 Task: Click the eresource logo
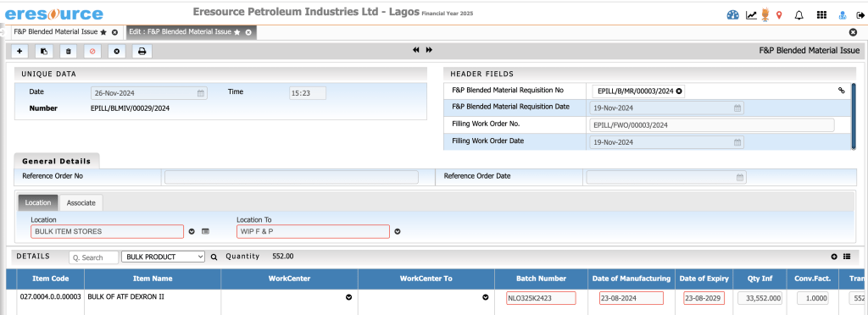[53, 14]
